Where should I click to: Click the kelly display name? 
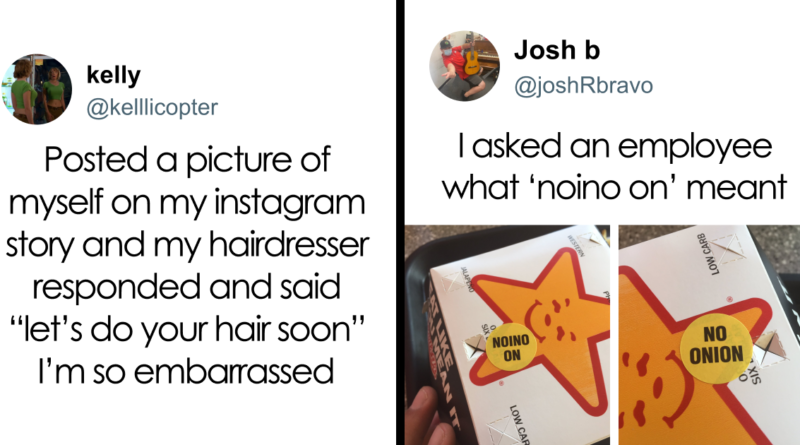113,75
